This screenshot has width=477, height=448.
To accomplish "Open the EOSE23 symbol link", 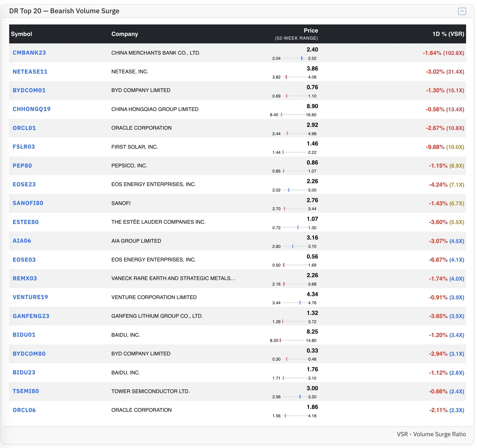I will (x=24, y=184).
